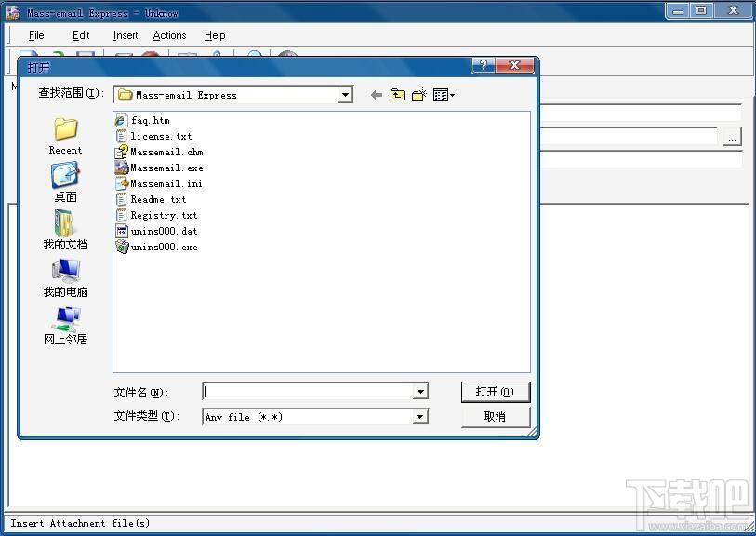Minimize the Mass-email Express window

(x=679, y=10)
